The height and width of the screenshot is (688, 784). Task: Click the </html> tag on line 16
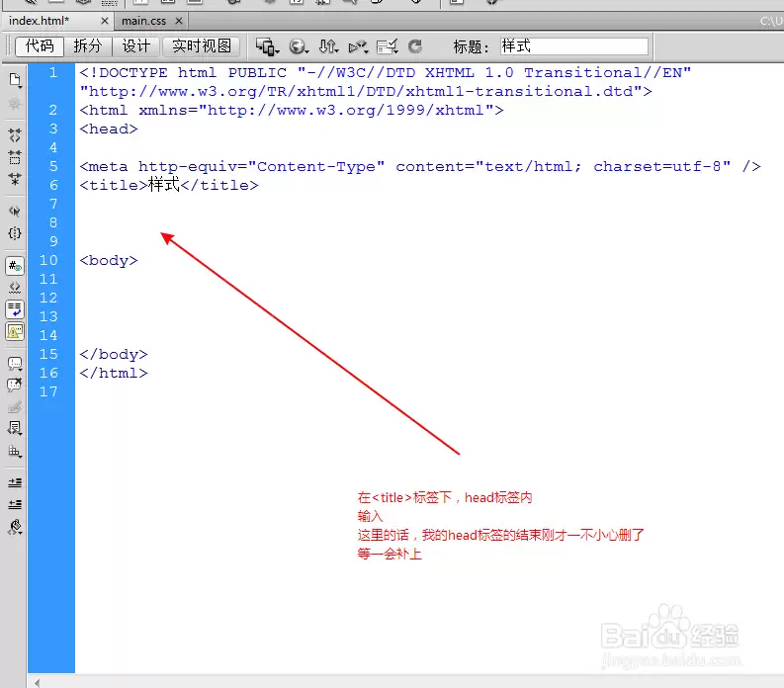click(114, 373)
